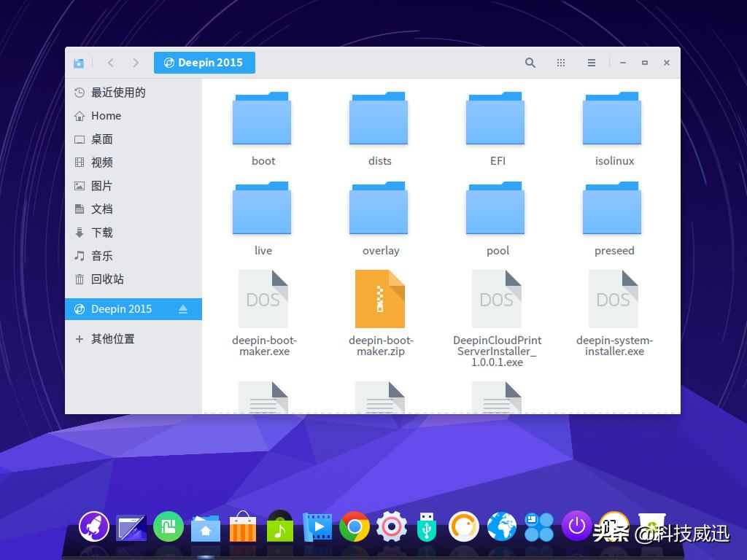Eject the Deepin 2015 volume
Screen dimensions: 747x560
click(x=182, y=309)
